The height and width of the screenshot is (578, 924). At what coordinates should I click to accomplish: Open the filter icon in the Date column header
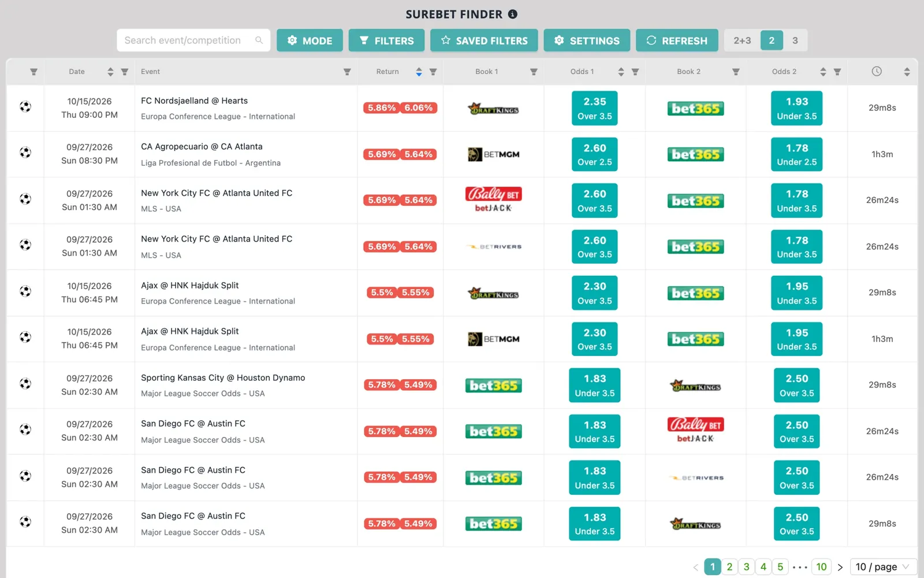[124, 72]
